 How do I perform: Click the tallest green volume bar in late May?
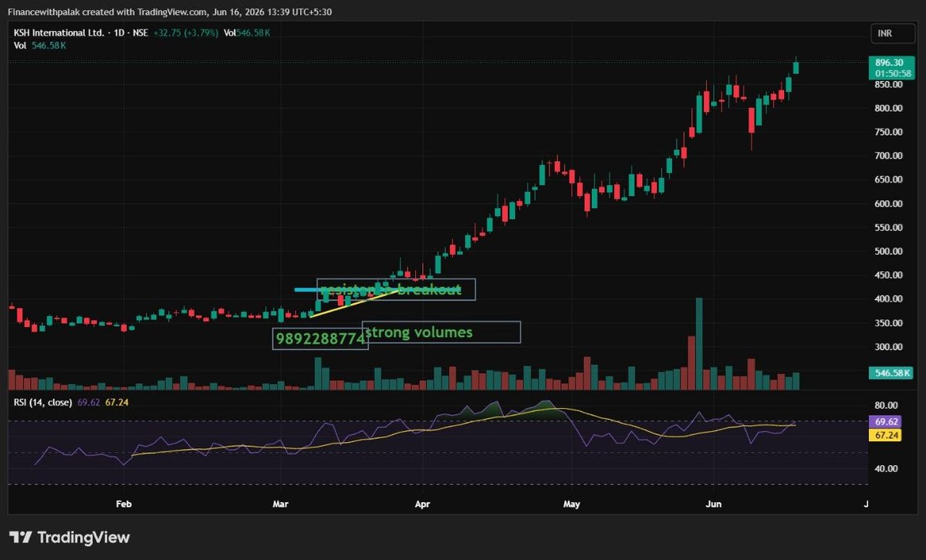[x=699, y=344]
